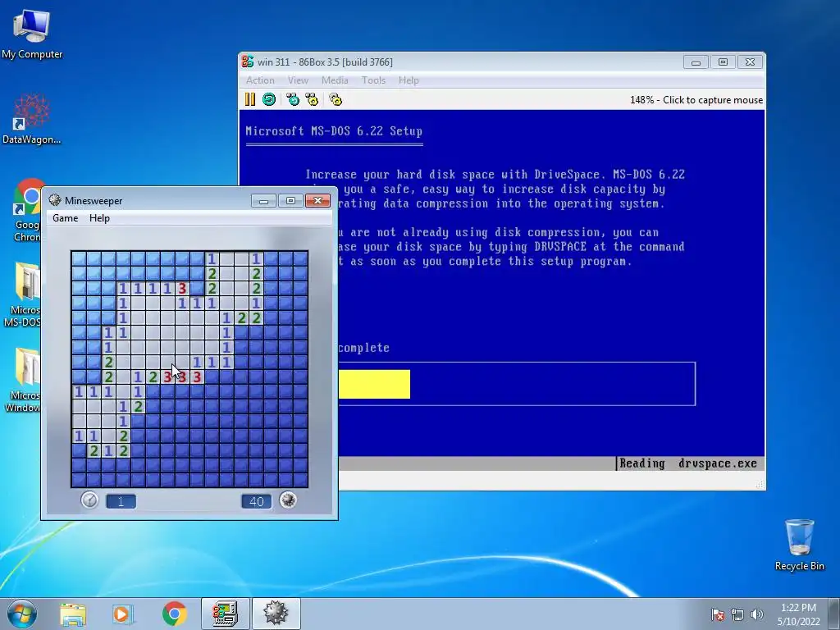Image resolution: width=840 pixels, height=630 pixels.
Task: Launch Windows Media Player from taskbar
Action: [x=122, y=614]
